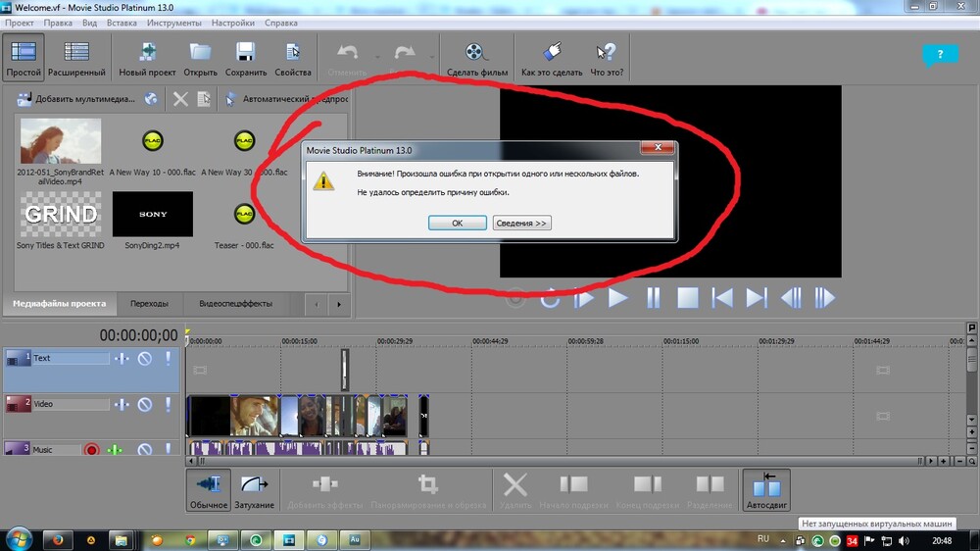This screenshot has width=980, height=551.
Task: Expand error details with Сведения >> button
Action: [x=521, y=224]
